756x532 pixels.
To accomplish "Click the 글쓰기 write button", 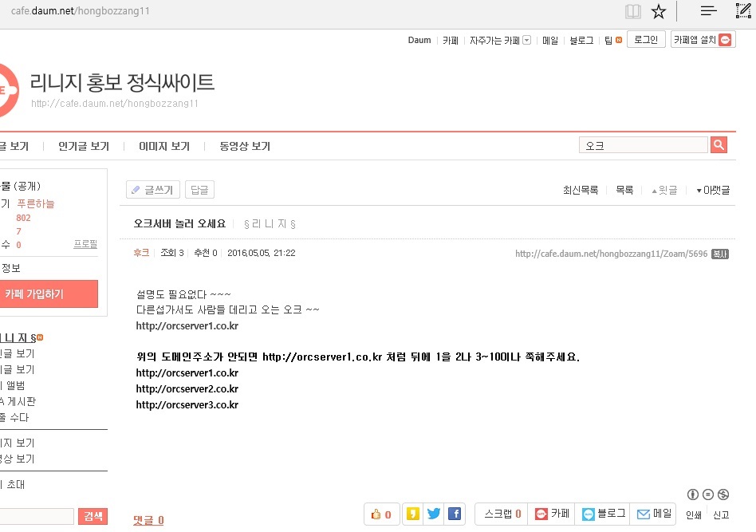I will 153,190.
